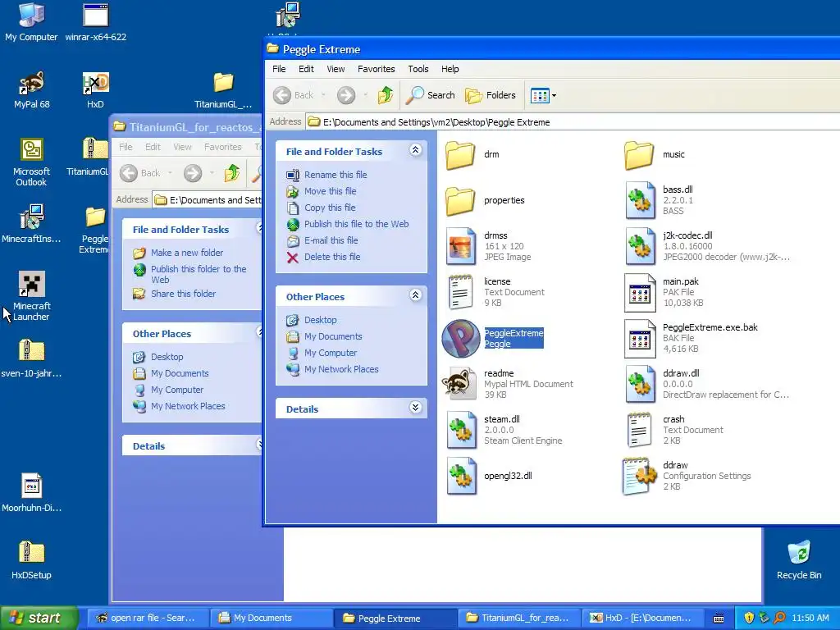Image resolution: width=840 pixels, height=630 pixels.
Task: Open the drm folder
Action: pyautogui.click(x=461, y=154)
